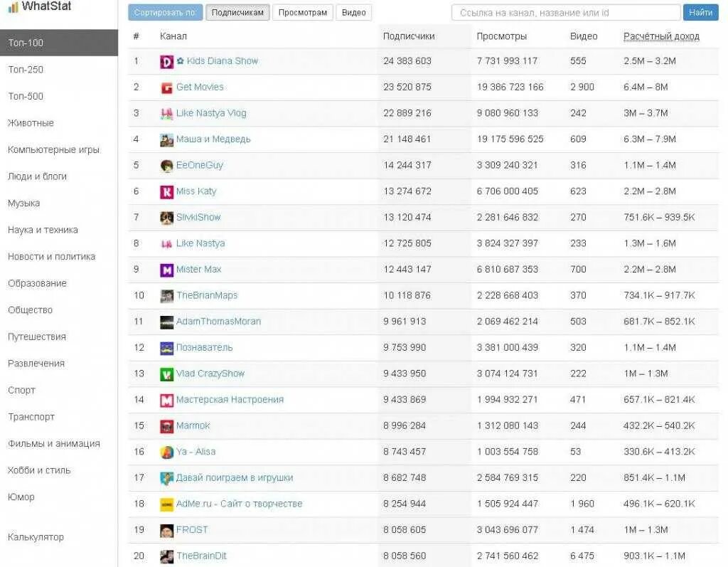Screen dimensions: 728x567
Task: Click the Marmok channel avatar icon
Action: tap(166, 426)
